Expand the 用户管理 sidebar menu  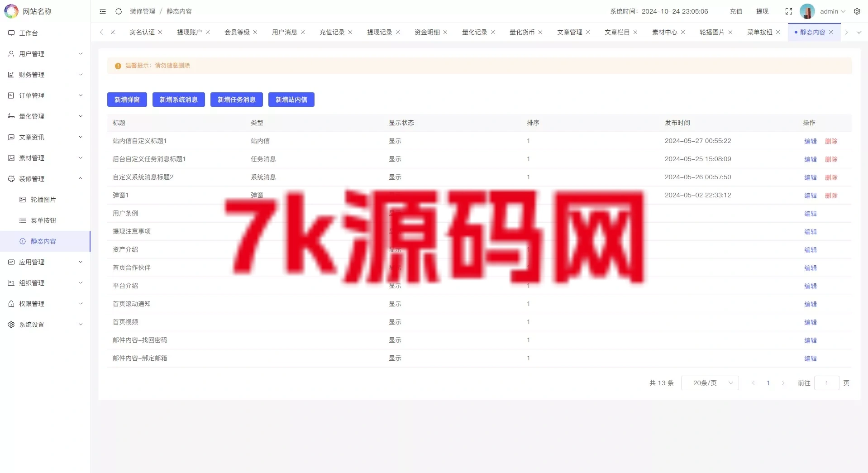point(45,54)
